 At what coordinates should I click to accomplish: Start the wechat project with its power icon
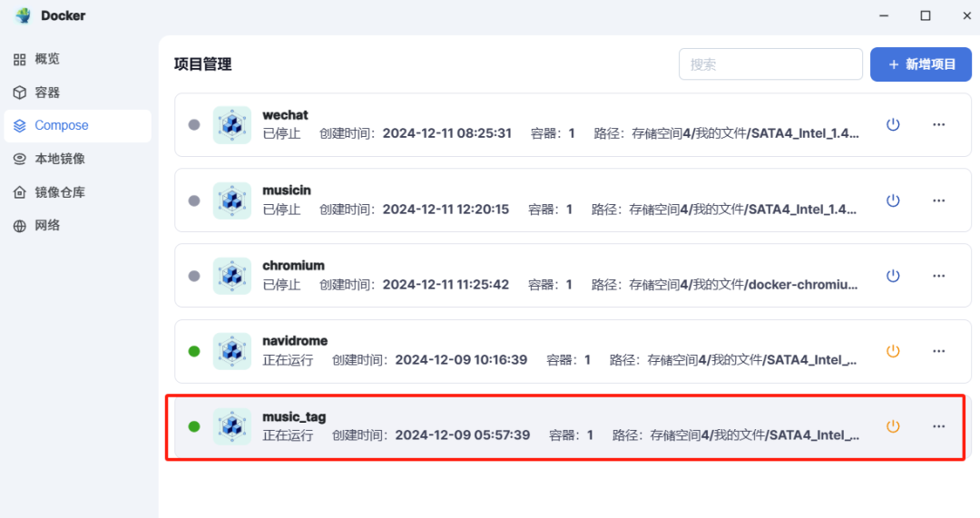tap(893, 124)
